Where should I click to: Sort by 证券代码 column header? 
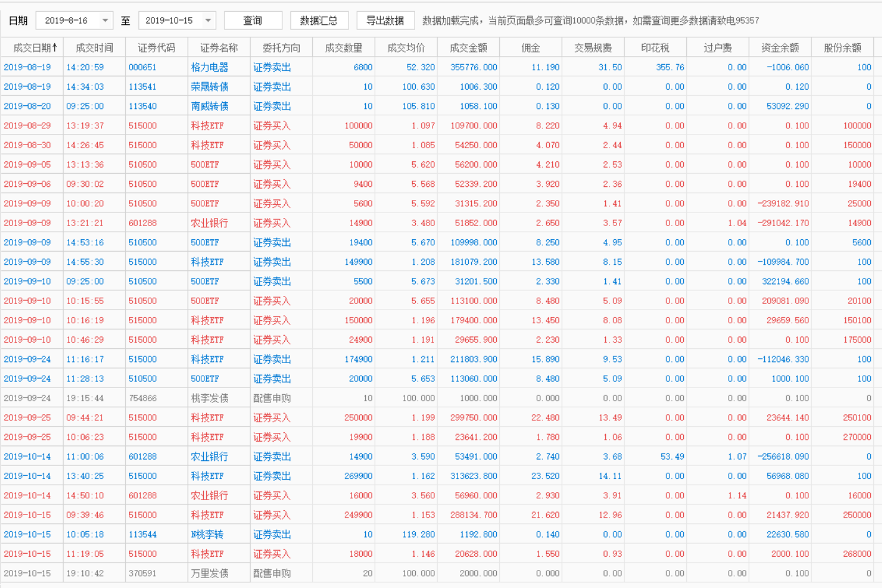click(x=156, y=47)
